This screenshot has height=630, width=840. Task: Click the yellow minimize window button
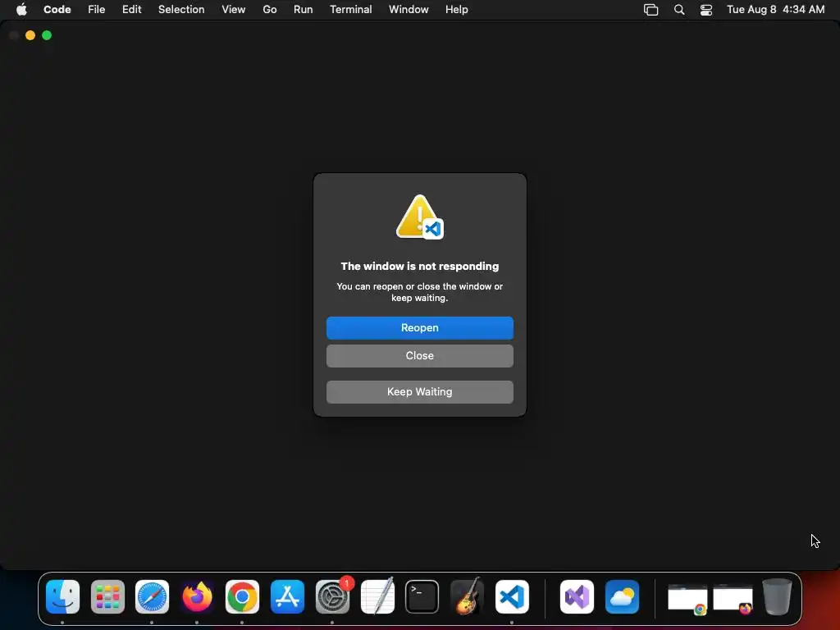(30, 35)
